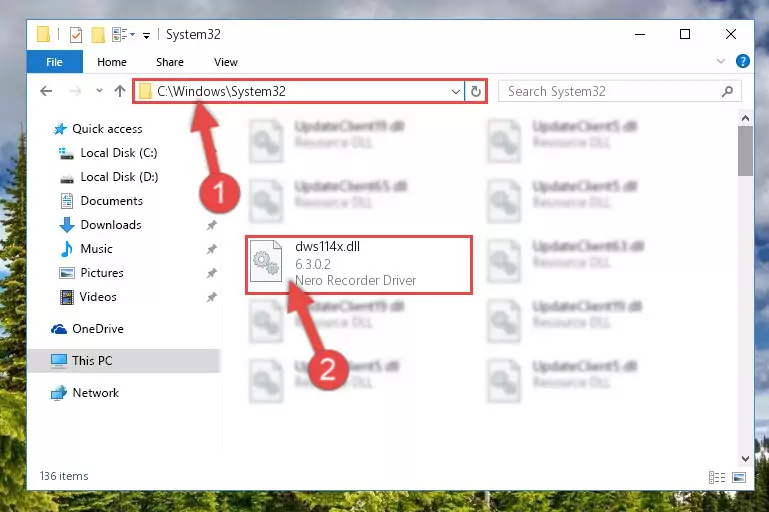Select the dws114x.dll file name
This screenshot has height=512, width=769.
(328, 247)
